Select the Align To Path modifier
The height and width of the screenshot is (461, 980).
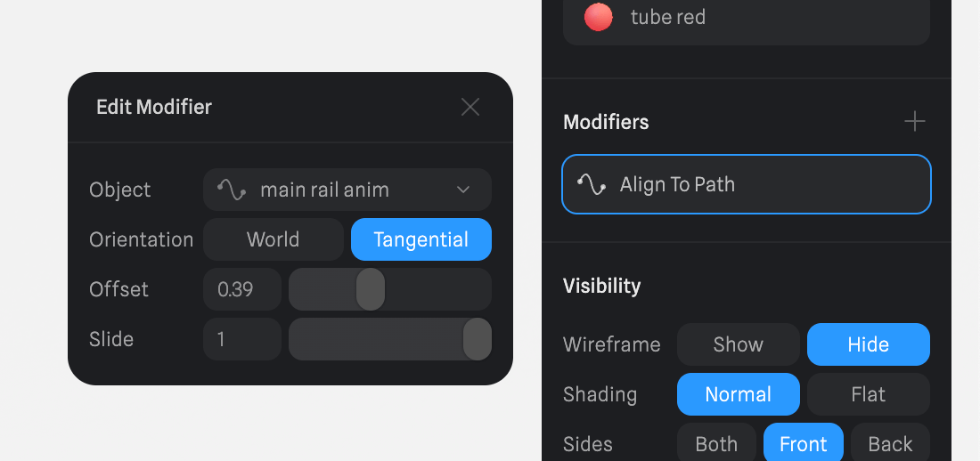pos(747,184)
